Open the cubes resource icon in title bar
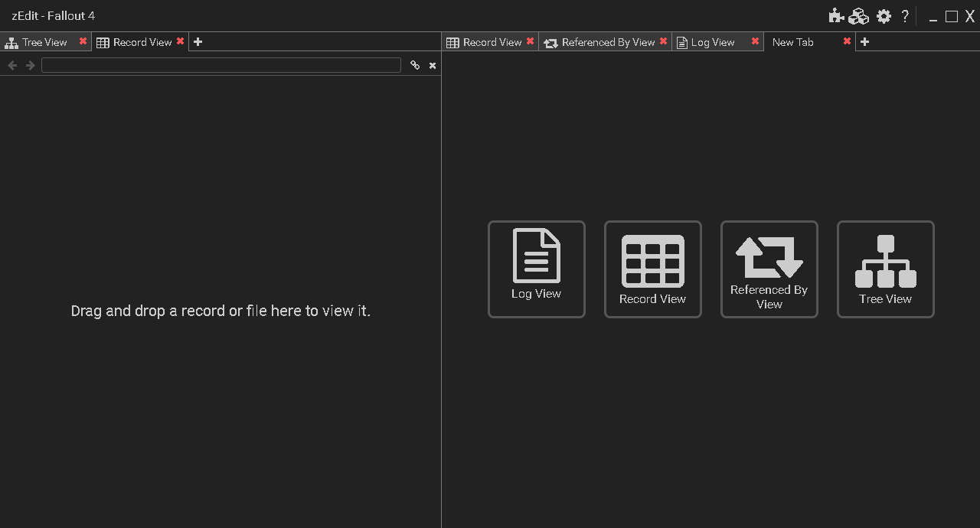Image resolution: width=980 pixels, height=528 pixels. pyautogui.click(x=859, y=16)
